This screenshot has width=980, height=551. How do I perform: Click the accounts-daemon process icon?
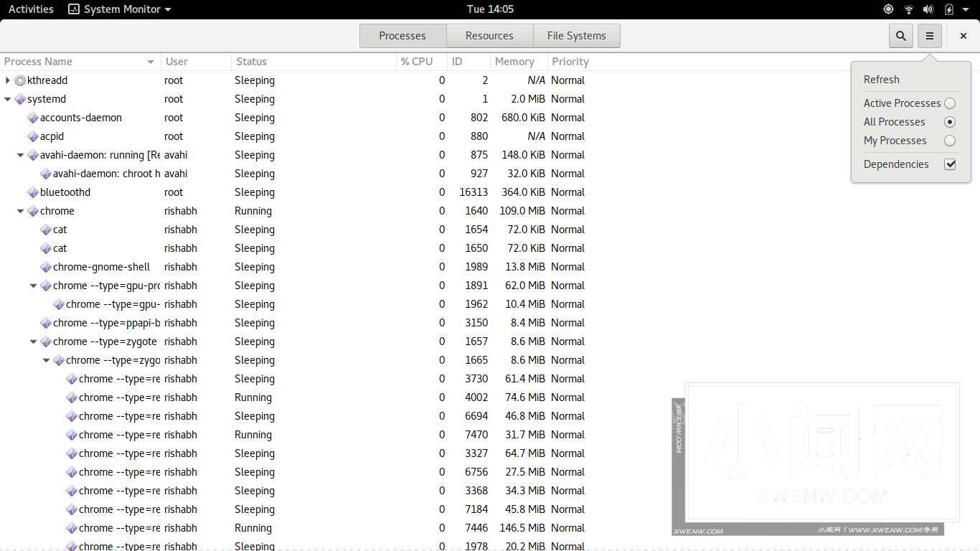[x=33, y=118]
